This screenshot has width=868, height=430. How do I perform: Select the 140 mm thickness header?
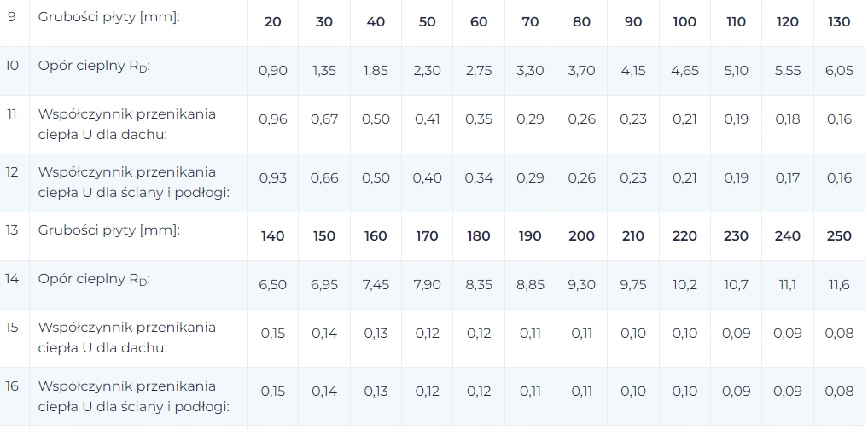coord(272,235)
